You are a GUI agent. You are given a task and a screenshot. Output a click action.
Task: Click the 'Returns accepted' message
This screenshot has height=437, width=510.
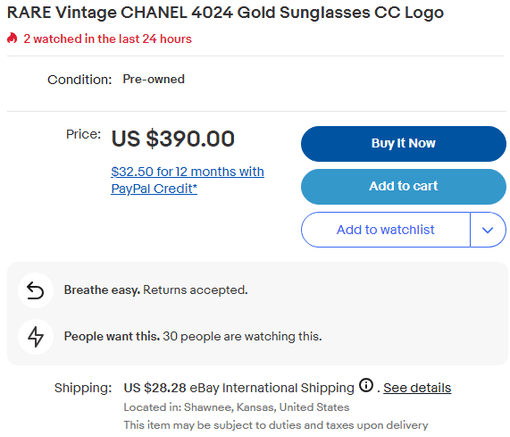pyautogui.click(x=195, y=290)
